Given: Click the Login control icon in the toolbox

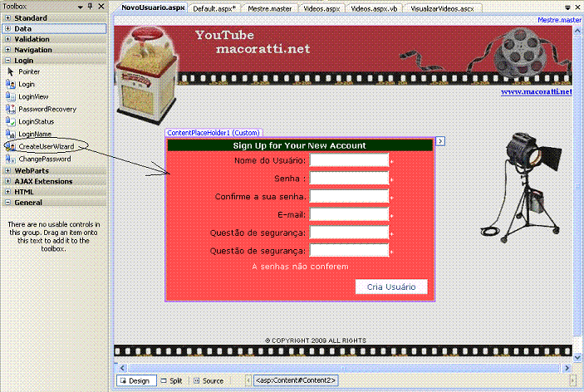Looking at the screenshot, I should coord(11,84).
